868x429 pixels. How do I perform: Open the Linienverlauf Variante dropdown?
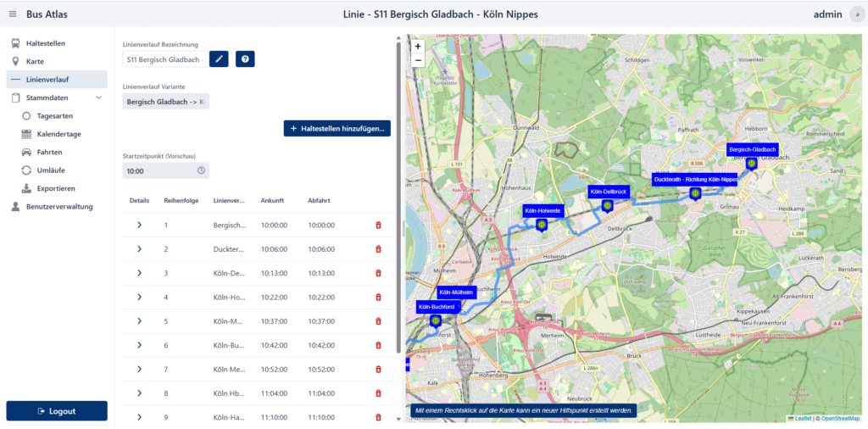pos(166,102)
